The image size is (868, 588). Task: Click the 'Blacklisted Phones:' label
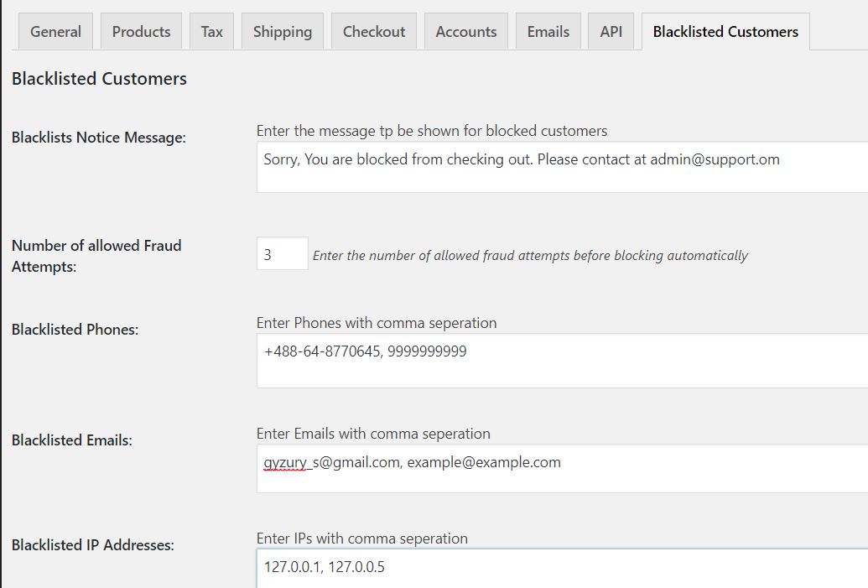[75, 330]
